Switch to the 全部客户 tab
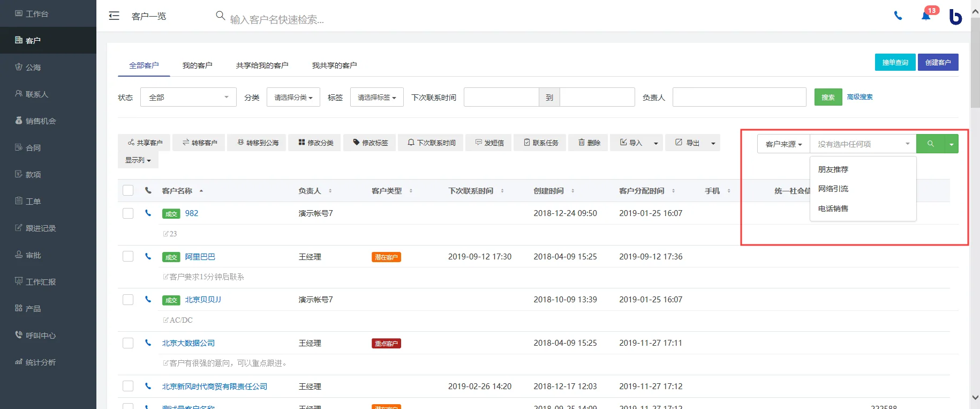This screenshot has height=409, width=980. pos(144,65)
